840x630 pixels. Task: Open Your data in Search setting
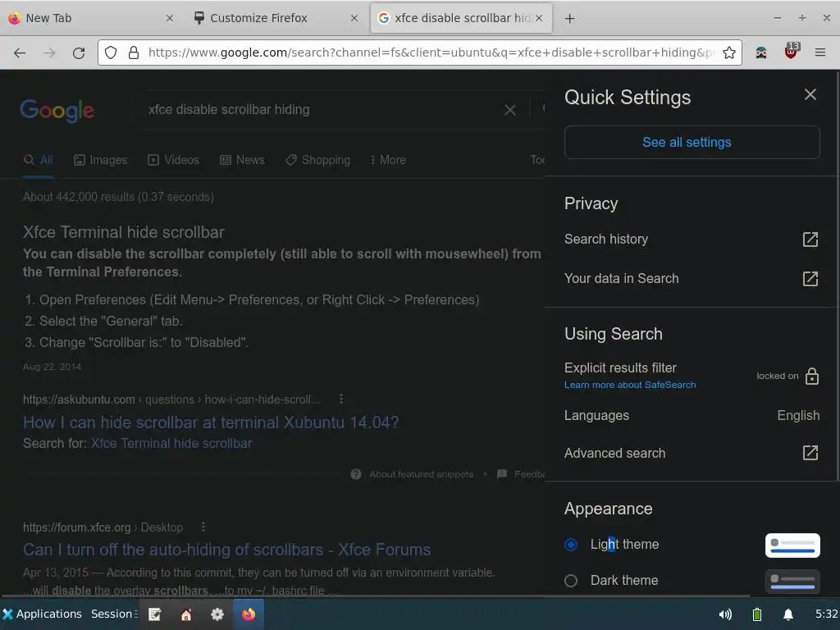tap(622, 279)
